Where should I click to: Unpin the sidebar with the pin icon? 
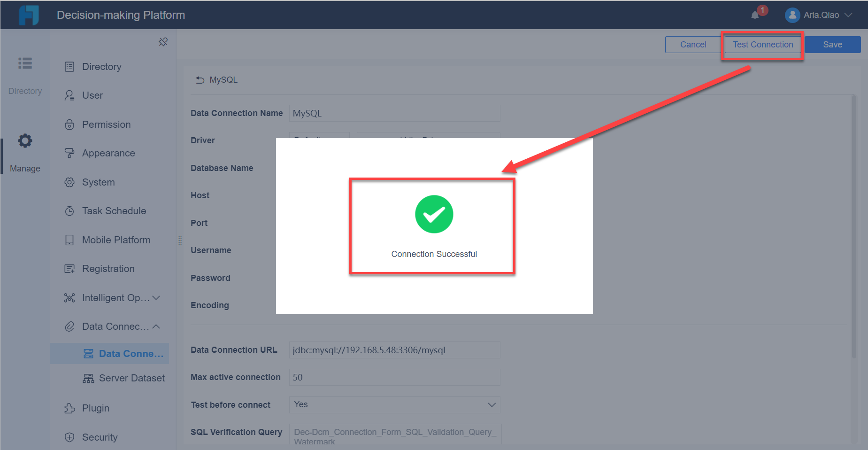pyautogui.click(x=163, y=42)
